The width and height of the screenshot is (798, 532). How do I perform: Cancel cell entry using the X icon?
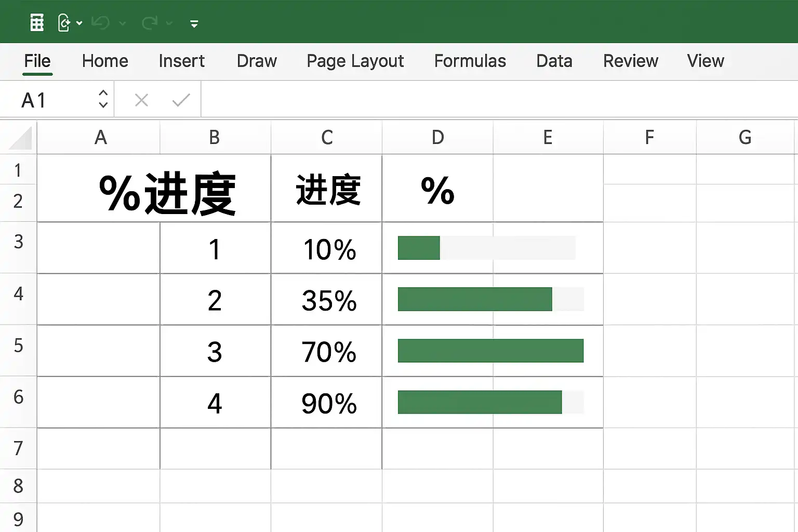(141, 99)
